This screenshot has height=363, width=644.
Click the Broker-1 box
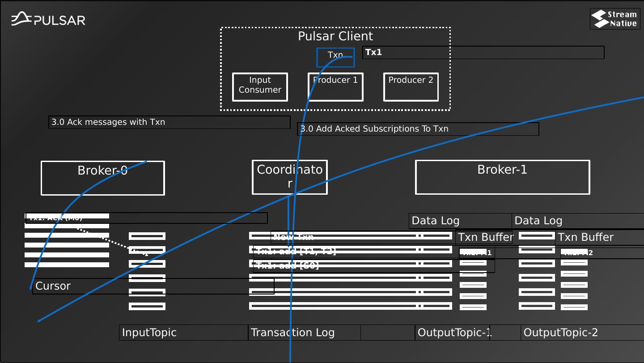click(x=502, y=177)
